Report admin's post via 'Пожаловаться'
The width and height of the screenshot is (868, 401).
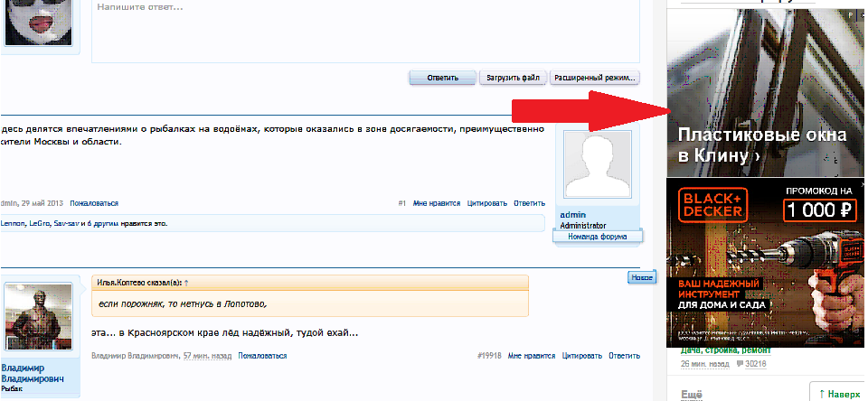pyautogui.click(x=94, y=203)
